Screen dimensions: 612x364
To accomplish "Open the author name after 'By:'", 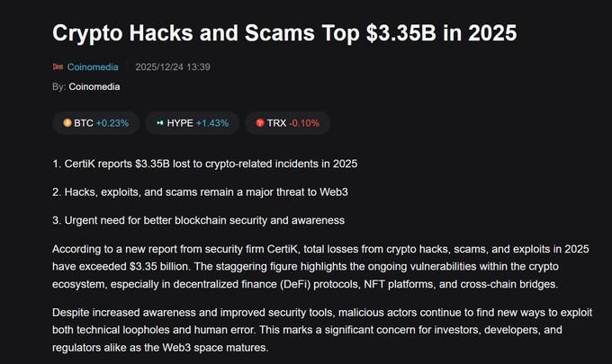I will tap(94, 86).
